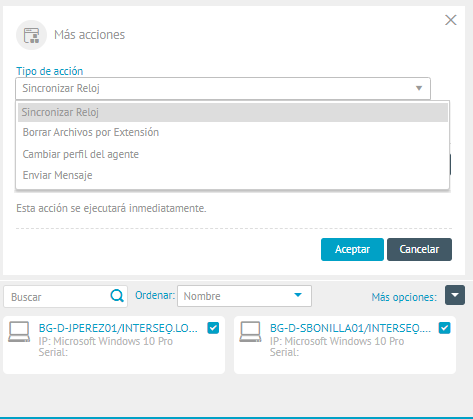Screen dimensions: 473x419
Task: Click the Más acciones window icon
Action: coord(31,35)
